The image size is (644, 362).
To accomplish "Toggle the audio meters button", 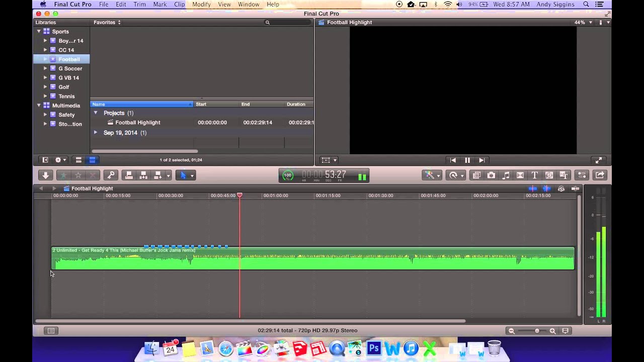I will pos(362,176).
